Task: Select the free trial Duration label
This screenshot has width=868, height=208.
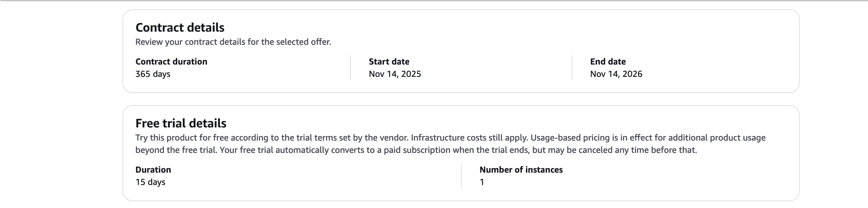Action: 153,170
